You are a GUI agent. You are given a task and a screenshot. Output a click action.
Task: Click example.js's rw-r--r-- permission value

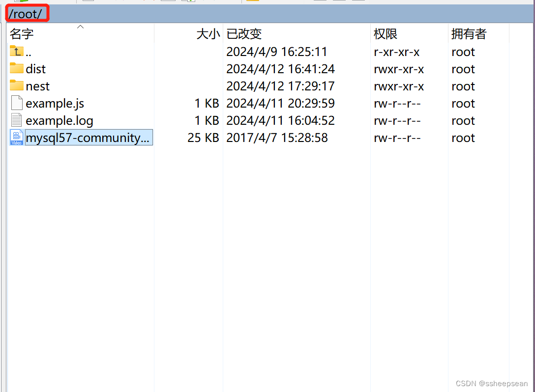(397, 103)
